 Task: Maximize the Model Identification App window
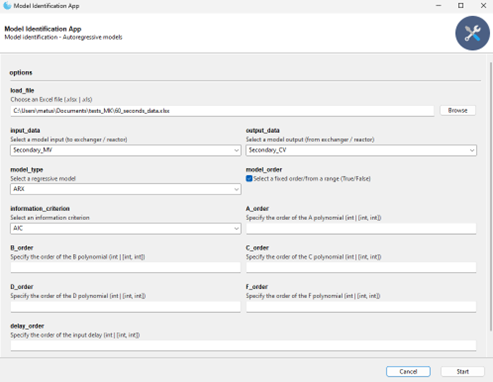pos(461,6)
